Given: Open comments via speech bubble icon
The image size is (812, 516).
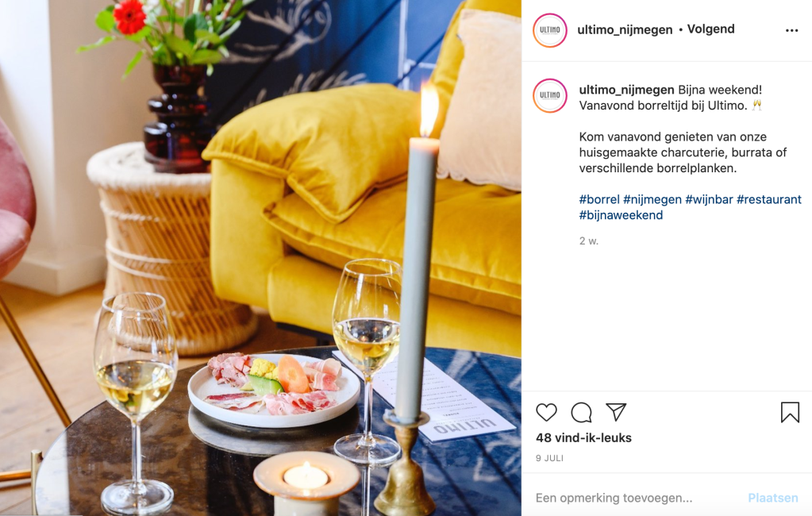Looking at the screenshot, I should (x=581, y=412).
